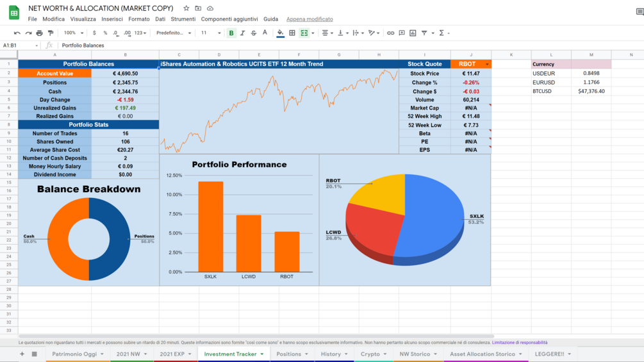Open the File menu

click(33, 19)
